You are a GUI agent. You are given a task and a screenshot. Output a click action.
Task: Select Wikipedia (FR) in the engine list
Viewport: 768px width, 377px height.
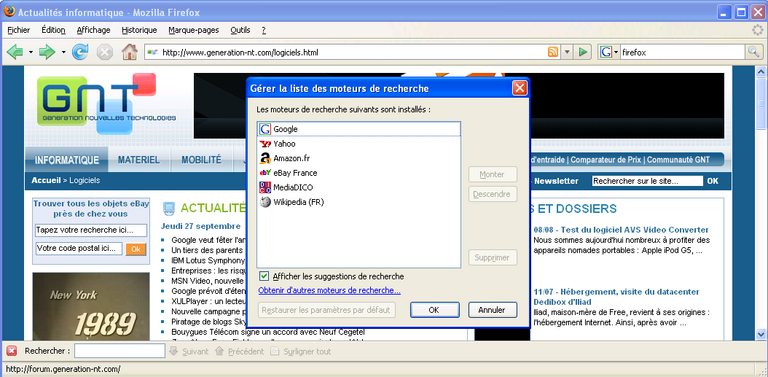pos(359,202)
